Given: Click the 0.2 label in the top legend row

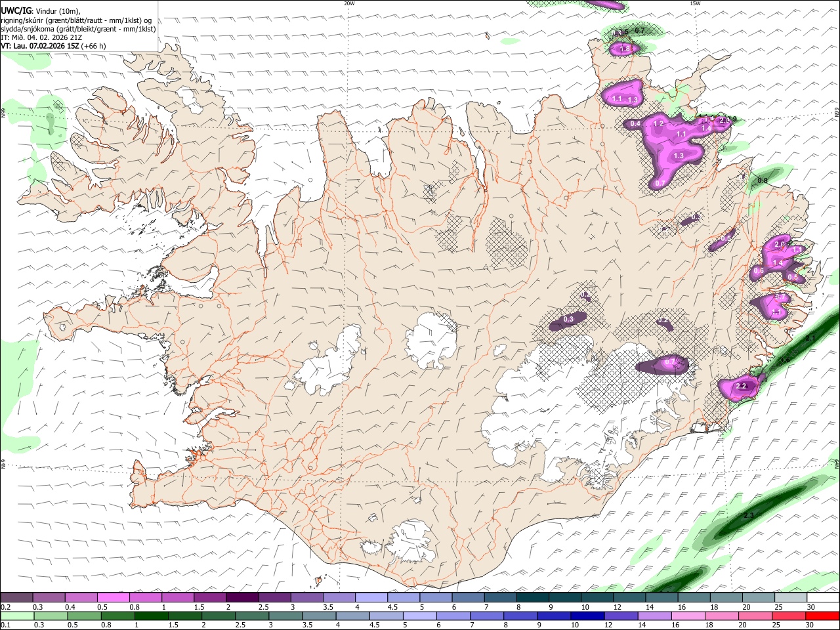Looking at the screenshot, I should 5,607.
